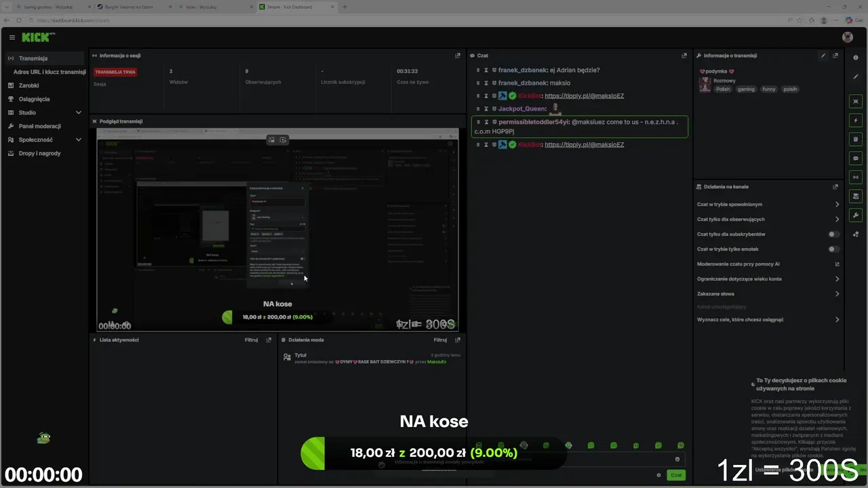Filter the Lista aktywności panel
This screenshot has width=868, height=488.
point(251,340)
